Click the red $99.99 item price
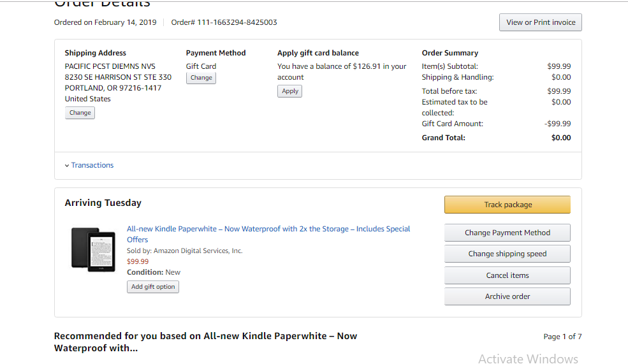The image size is (628, 364). tap(138, 261)
